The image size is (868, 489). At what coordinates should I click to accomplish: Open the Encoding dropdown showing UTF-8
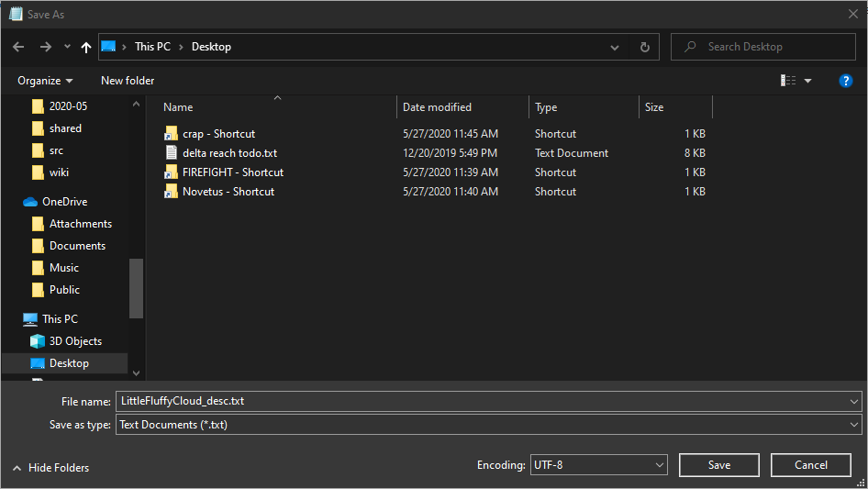(x=597, y=465)
